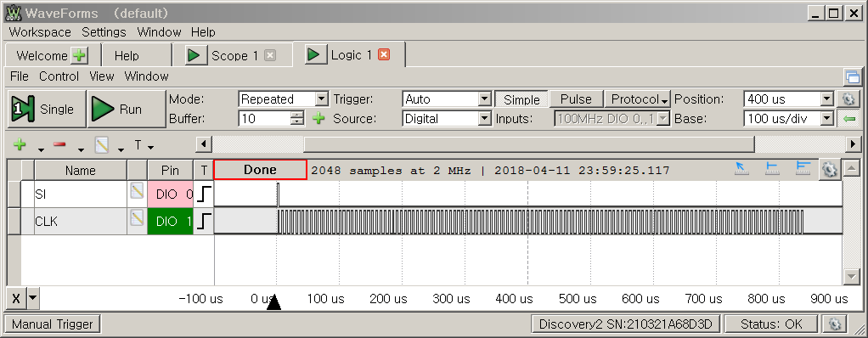Start the Scope 1 run arrow

[x=195, y=55]
